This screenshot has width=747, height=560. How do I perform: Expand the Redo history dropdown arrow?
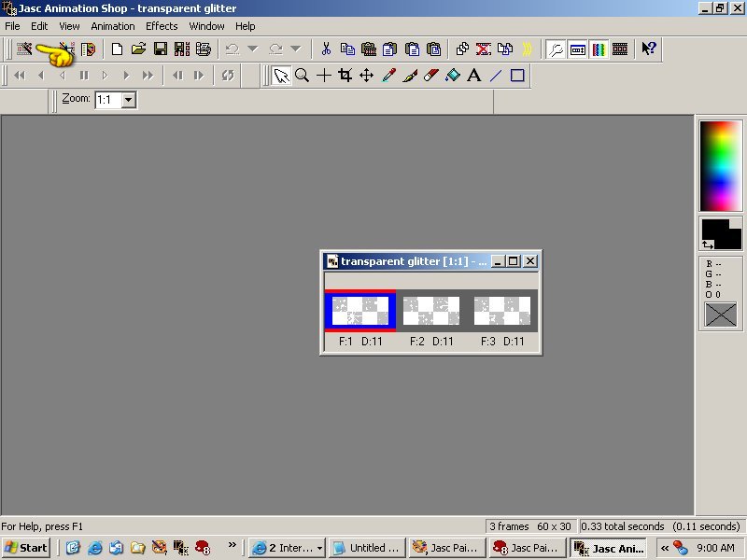coord(295,49)
